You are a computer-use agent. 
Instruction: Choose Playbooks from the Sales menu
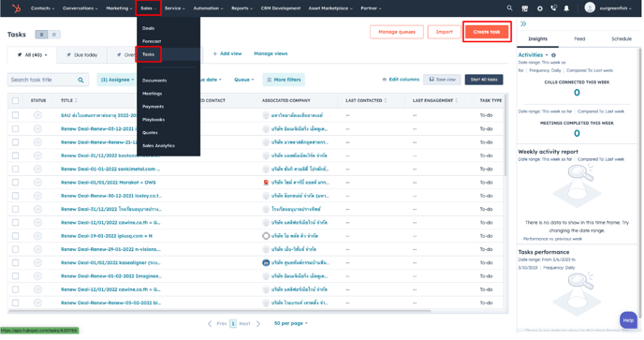(154, 120)
